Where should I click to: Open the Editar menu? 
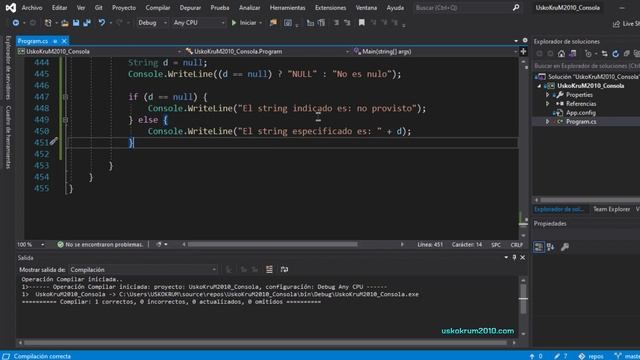click(x=60, y=8)
